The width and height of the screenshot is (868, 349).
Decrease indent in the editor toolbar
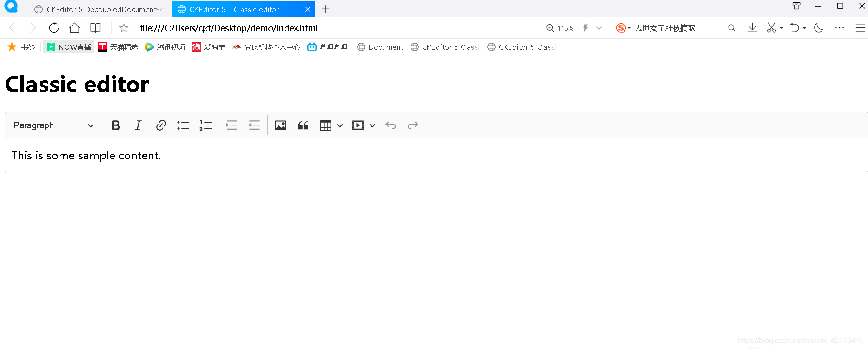pyautogui.click(x=254, y=125)
